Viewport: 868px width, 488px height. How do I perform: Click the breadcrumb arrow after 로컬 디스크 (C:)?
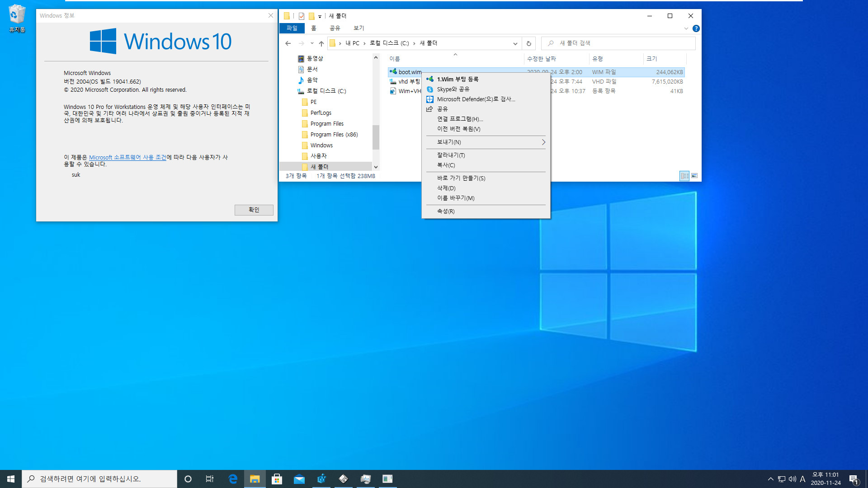point(414,43)
